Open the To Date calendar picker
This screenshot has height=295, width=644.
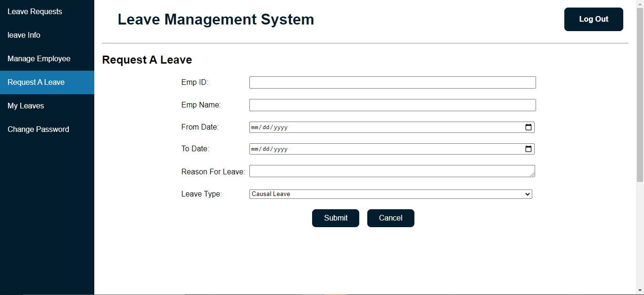pyautogui.click(x=528, y=148)
